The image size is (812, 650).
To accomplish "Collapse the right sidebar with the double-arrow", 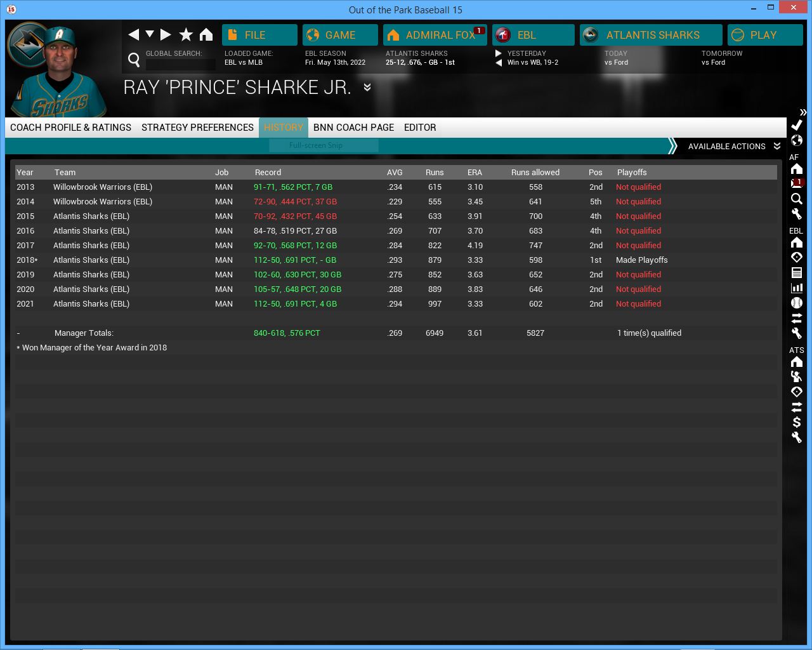I will point(802,112).
